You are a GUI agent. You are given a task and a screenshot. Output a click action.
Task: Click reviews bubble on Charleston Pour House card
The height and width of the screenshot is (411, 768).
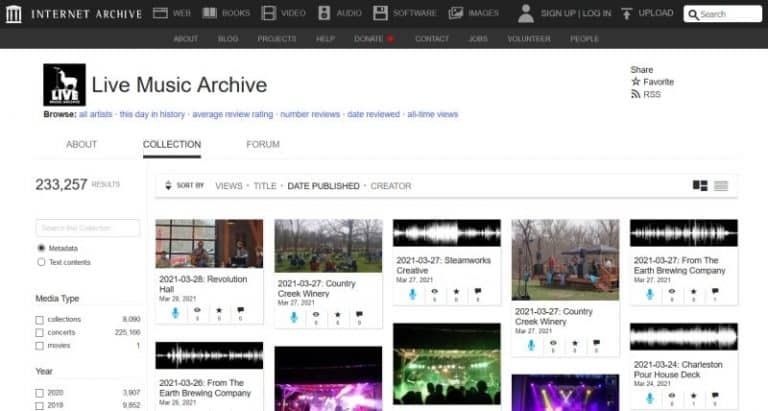(x=715, y=395)
